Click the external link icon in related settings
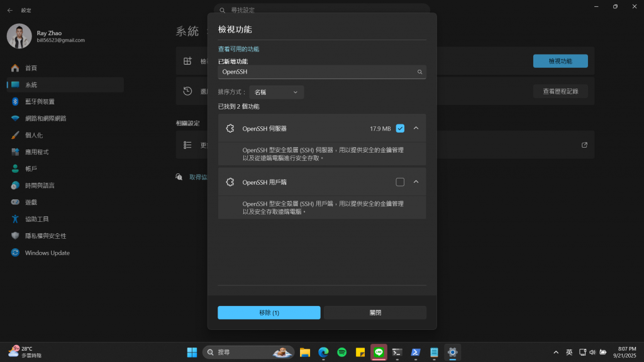 point(584,145)
